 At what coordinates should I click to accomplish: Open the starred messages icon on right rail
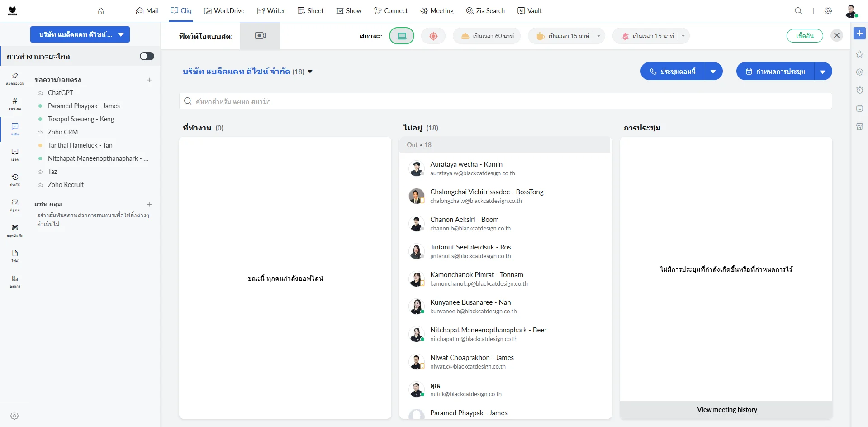[859, 54]
